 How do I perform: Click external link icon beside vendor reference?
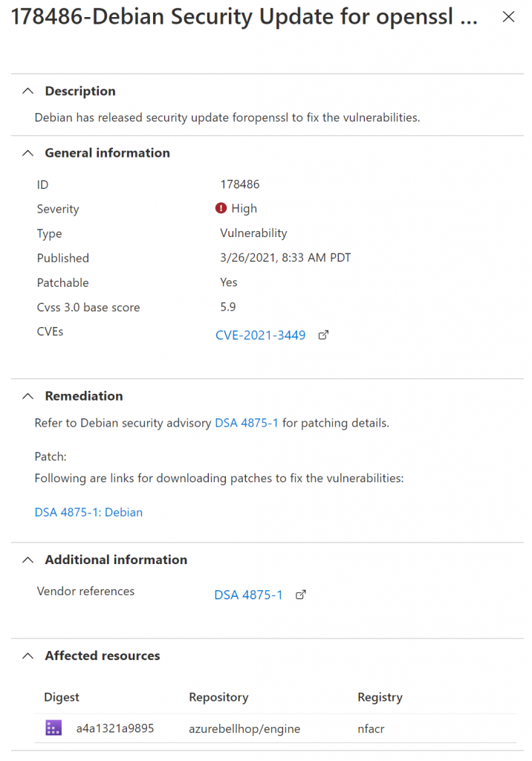[x=301, y=595]
